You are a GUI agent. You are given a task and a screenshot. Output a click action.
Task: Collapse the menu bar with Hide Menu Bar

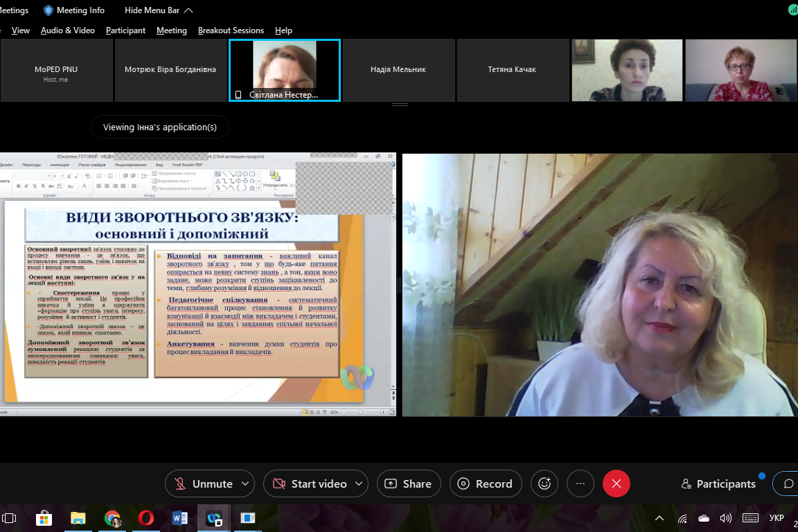point(159,10)
